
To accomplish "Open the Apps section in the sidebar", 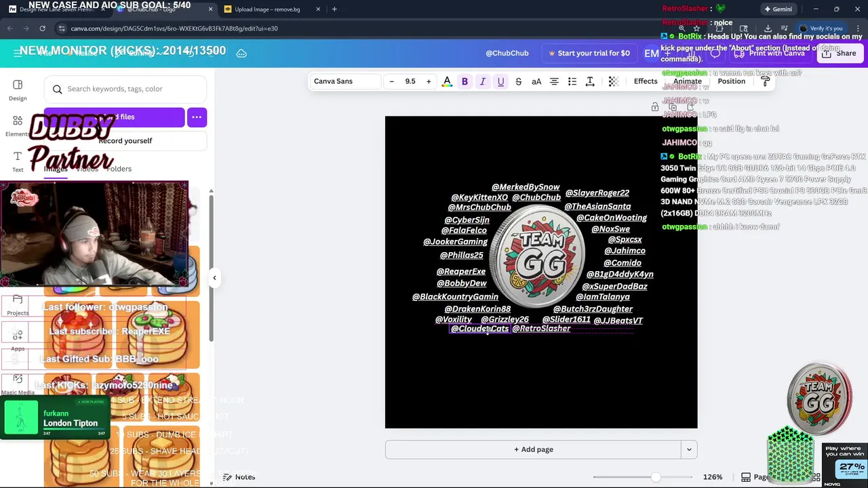I will 18,340.
